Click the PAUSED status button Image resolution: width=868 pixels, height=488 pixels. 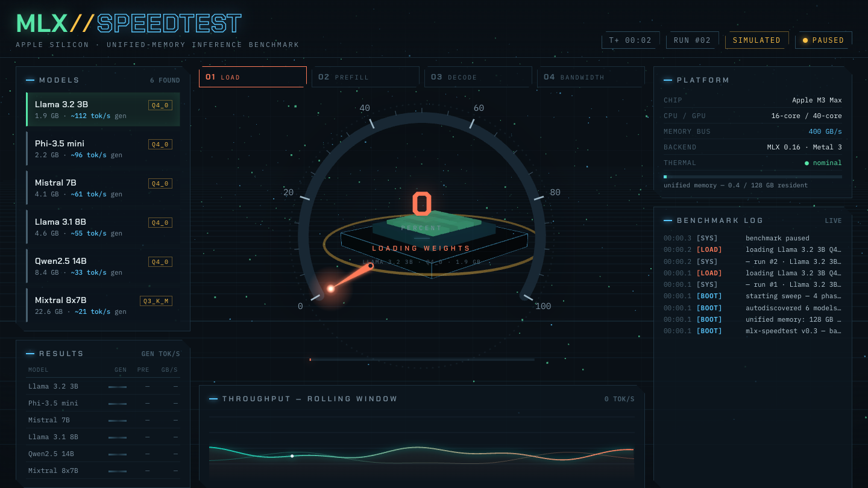823,40
